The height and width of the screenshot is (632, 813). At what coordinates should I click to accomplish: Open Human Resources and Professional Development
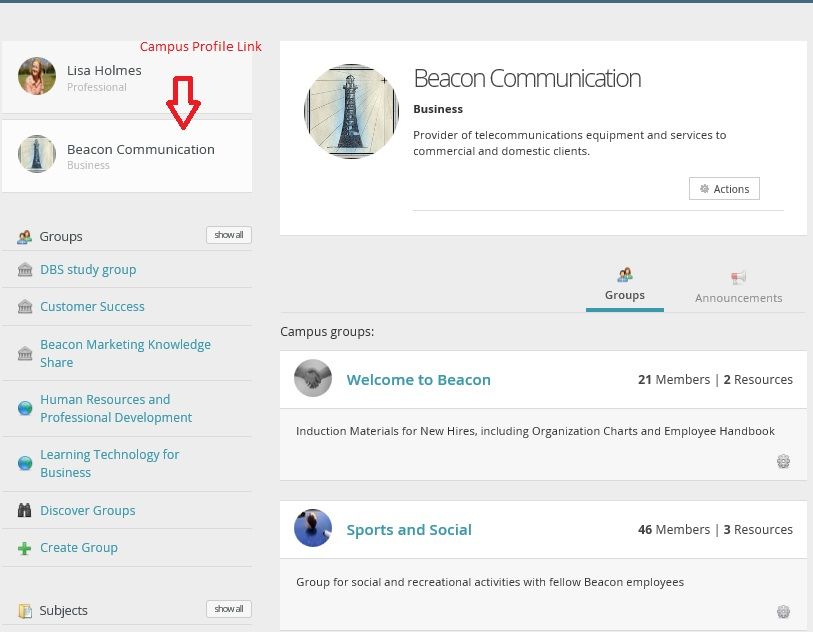[x=116, y=409]
